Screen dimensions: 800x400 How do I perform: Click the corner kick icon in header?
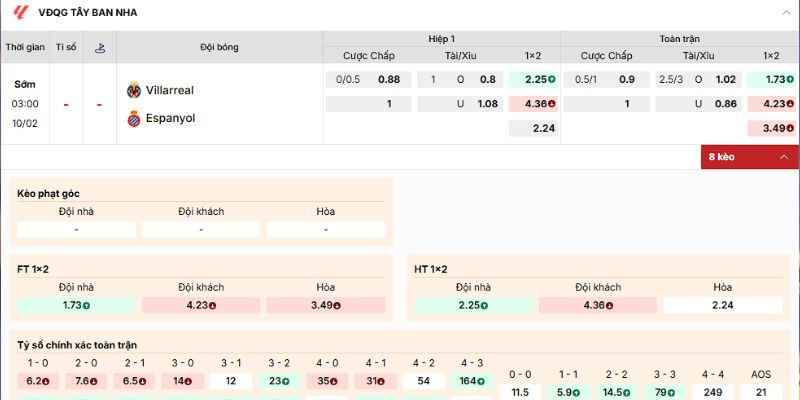pyautogui.click(x=99, y=47)
